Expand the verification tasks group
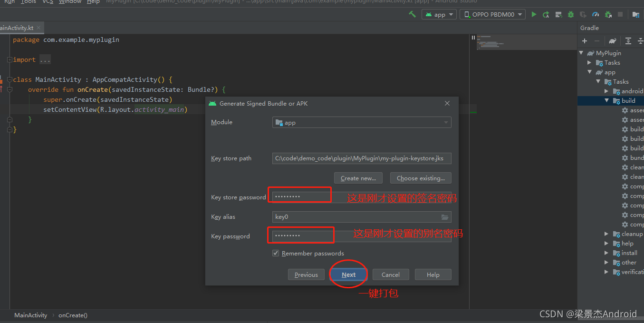The height and width of the screenshot is (323, 644). (x=606, y=272)
